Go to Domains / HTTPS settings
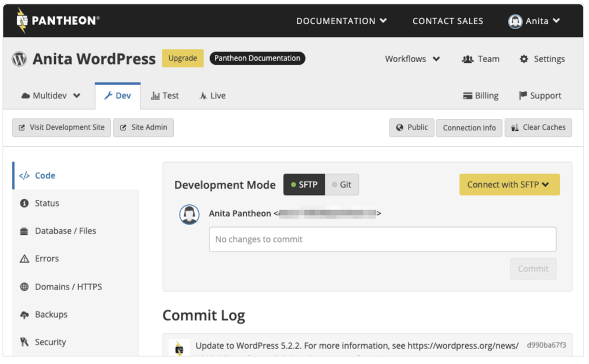The height and width of the screenshot is (364, 589). point(68,287)
